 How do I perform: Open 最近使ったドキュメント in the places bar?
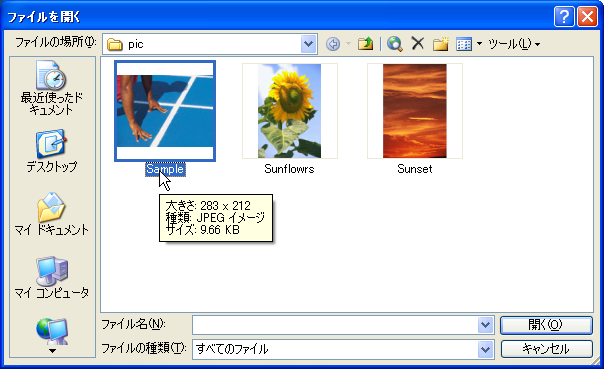tap(52, 88)
